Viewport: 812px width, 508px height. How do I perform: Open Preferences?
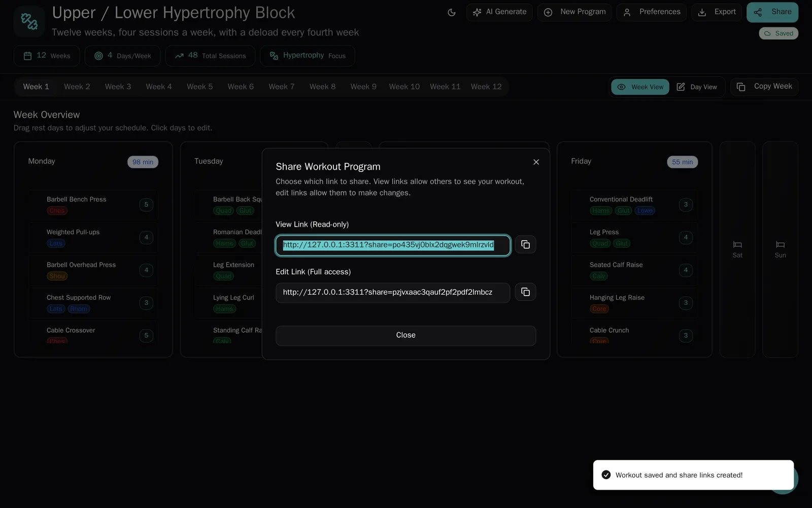click(652, 12)
